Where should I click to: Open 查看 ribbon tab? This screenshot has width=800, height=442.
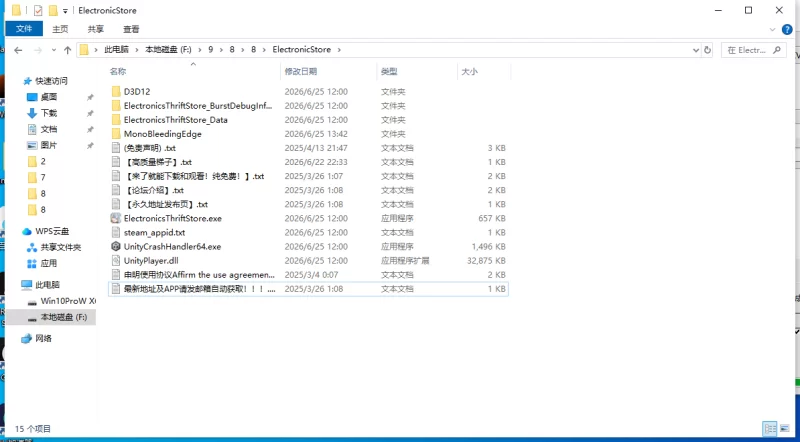[x=131, y=29]
